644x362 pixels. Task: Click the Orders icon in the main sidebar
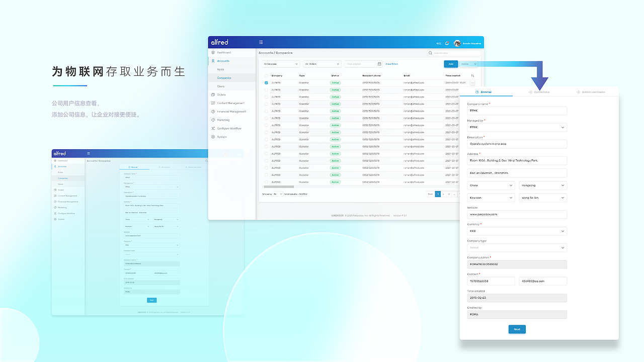(x=213, y=95)
